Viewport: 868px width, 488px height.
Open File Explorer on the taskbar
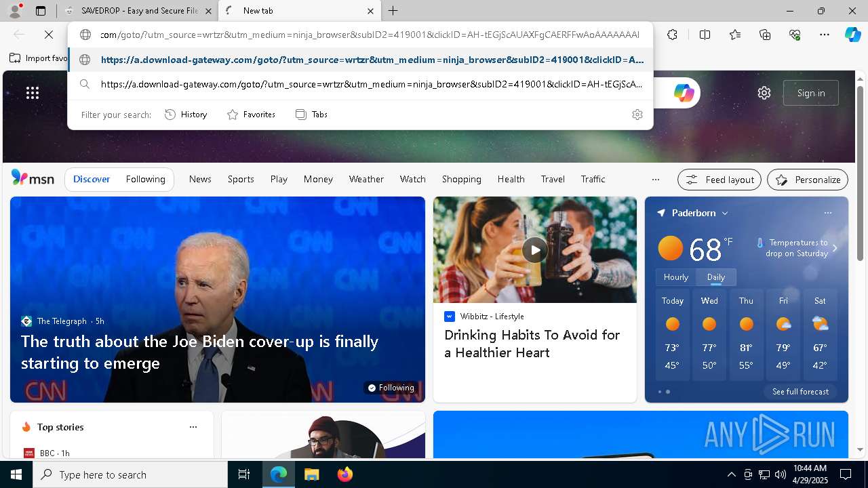[311, 474]
